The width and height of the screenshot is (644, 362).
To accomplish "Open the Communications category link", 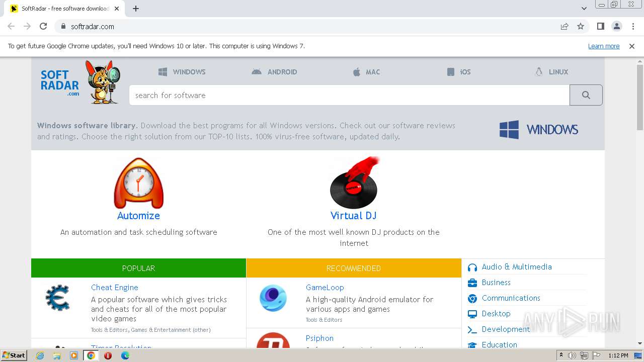I will pos(511,298).
